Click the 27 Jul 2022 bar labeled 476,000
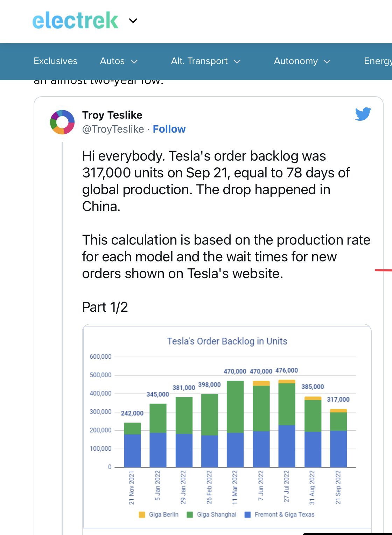This screenshot has height=535, width=392. click(x=287, y=423)
